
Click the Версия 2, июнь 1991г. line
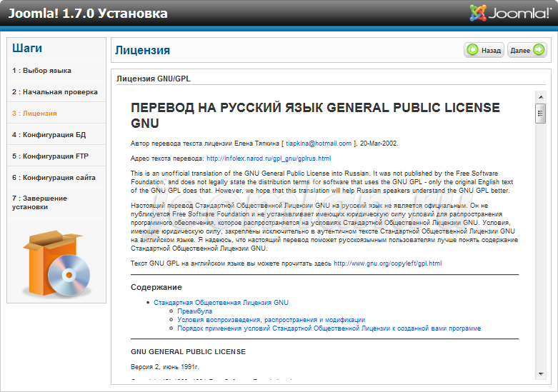pyautogui.click(x=165, y=366)
